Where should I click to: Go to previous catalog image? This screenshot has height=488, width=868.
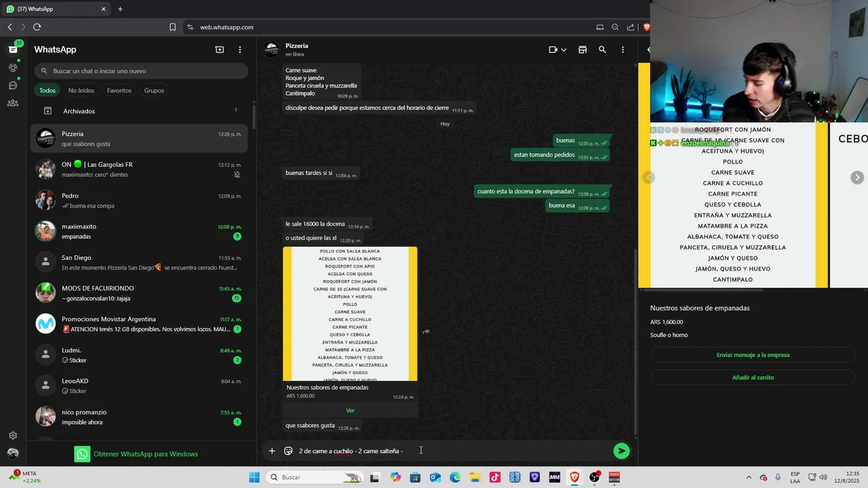pyautogui.click(x=649, y=178)
